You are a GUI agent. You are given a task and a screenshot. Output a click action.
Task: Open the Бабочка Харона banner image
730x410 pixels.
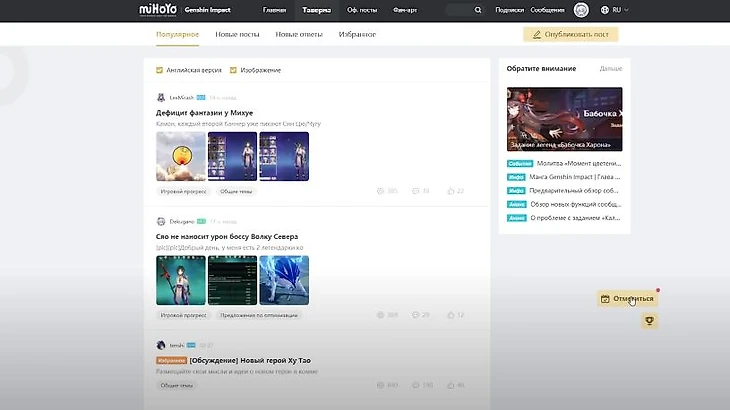point(564,119)
